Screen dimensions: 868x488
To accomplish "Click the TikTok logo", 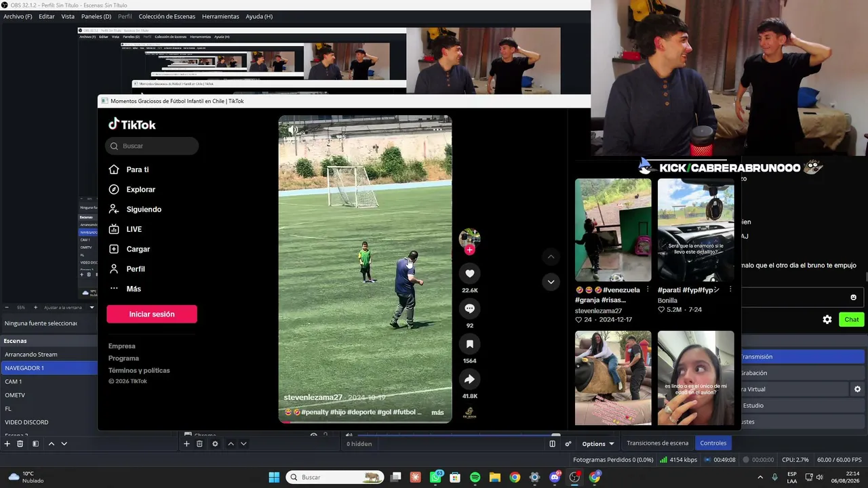I will [x=132, y=125].
